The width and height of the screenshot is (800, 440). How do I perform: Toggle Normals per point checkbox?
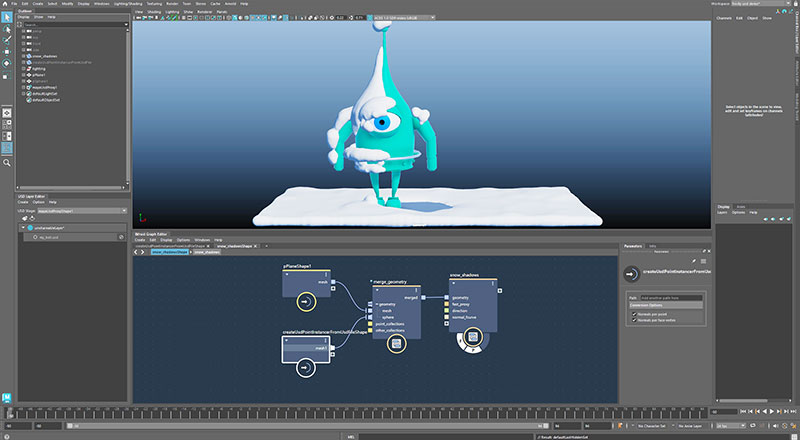635,314
